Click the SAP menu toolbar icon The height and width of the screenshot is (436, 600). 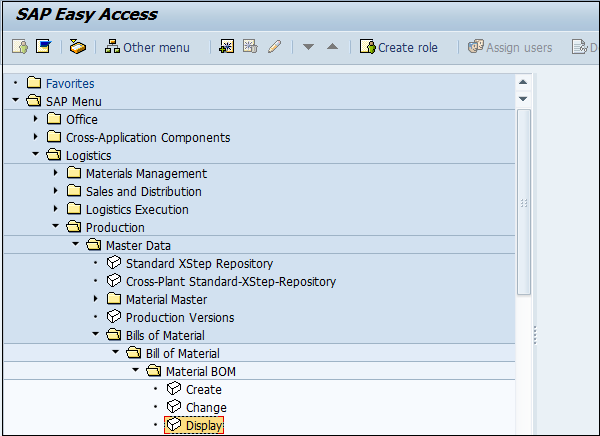[x=43, y=47]
